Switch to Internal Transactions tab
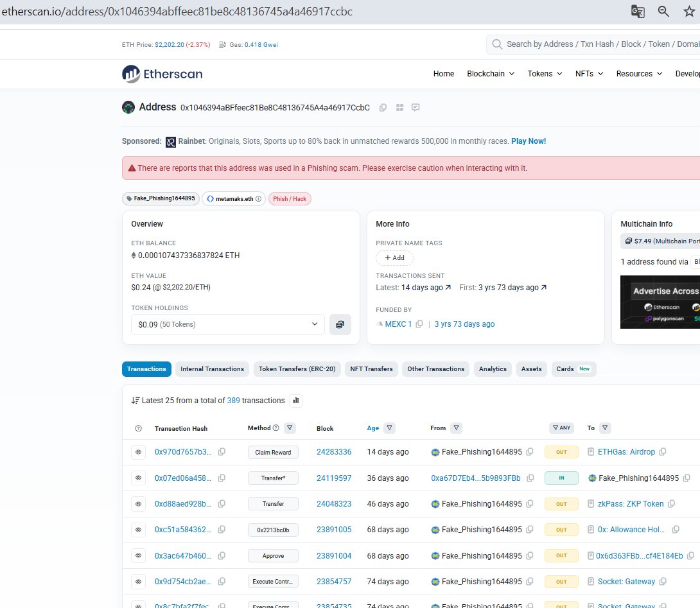This screenshot has height=608, width=700. click(x=212, y=369)
